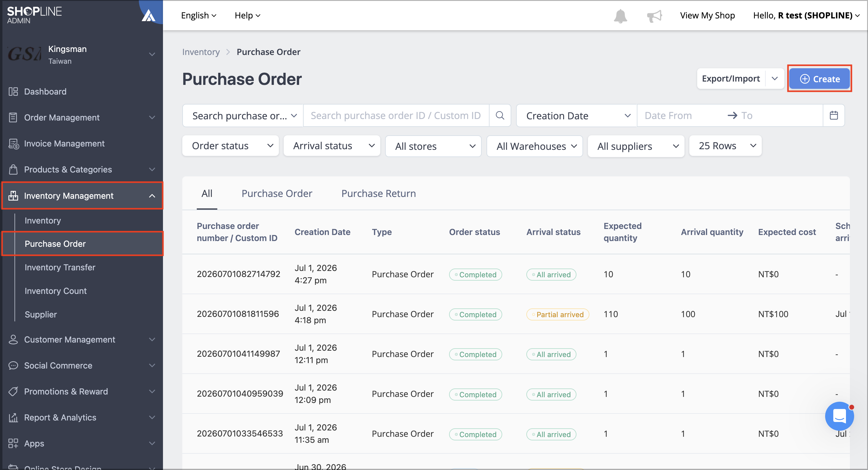Open Invoice Management from the sidebar

click(x=64, y=144)
